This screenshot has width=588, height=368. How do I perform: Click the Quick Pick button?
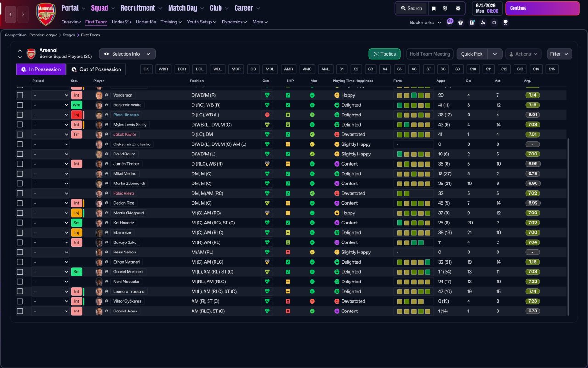coord(472,54)
